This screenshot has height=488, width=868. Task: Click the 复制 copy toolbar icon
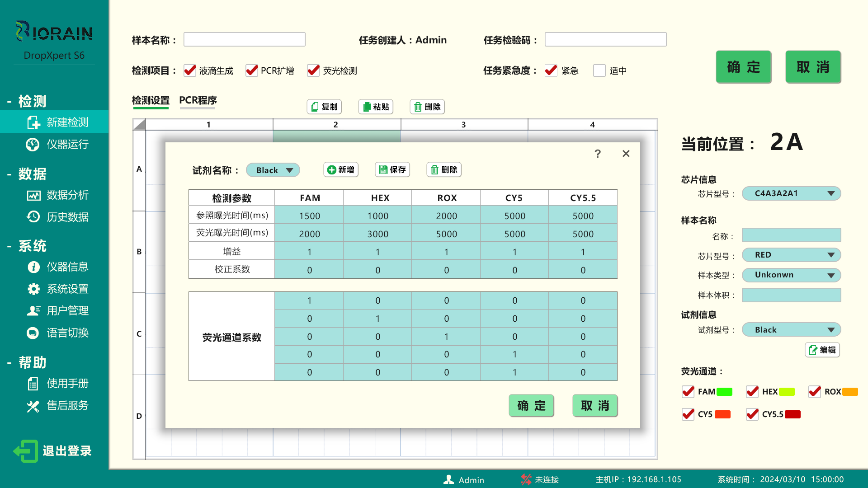pos(324,107)
